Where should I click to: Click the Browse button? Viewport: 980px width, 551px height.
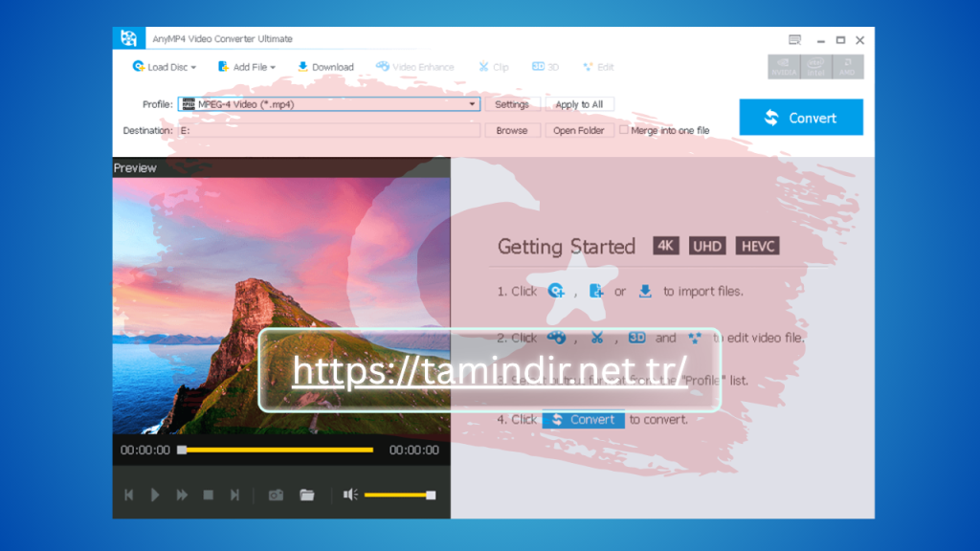[x=512, y=130]
